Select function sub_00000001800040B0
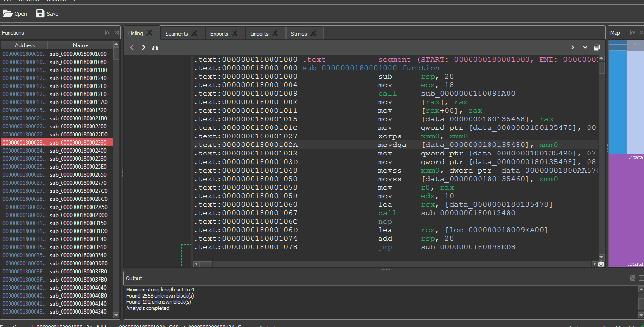The height and width of the screenshot is (327, 644). (57, 295)
